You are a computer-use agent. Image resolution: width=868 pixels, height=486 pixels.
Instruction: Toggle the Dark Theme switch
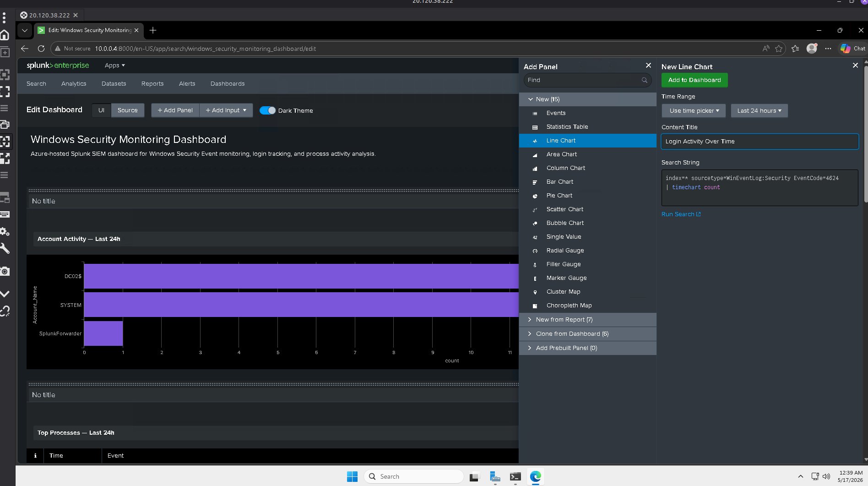click(x=267, y=110)
